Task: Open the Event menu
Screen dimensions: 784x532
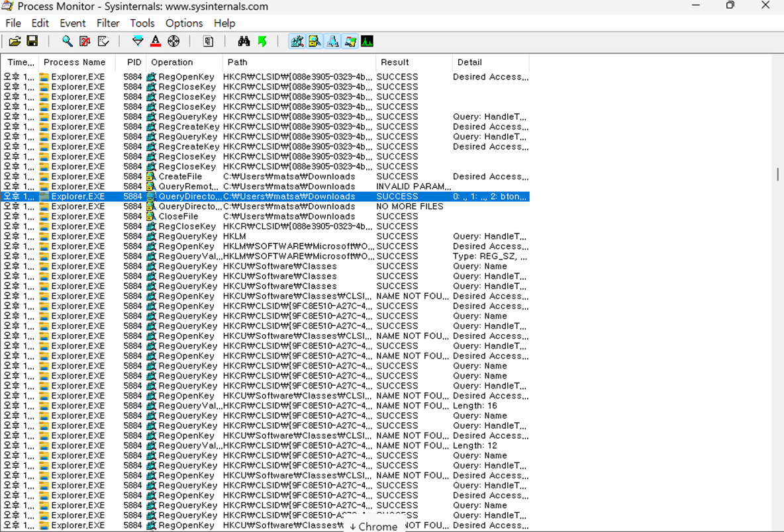Action: coord(72,23)
